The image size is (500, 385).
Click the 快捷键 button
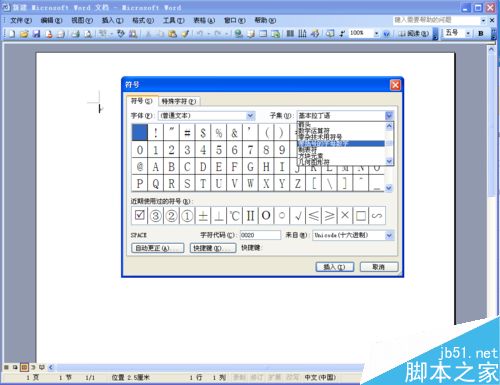pyautogui.click(x=213, y=248)
